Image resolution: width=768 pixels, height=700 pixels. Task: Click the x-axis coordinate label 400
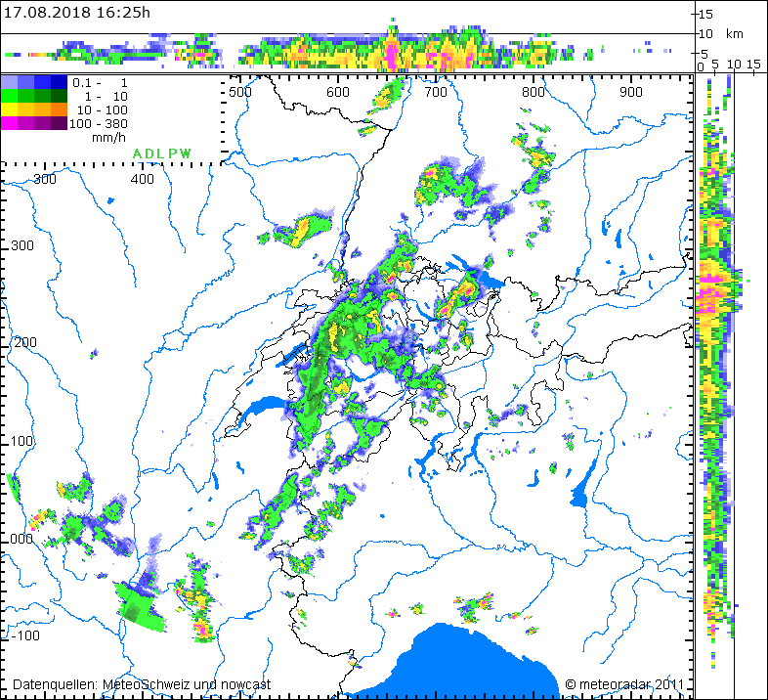click(x=142, y=179)
